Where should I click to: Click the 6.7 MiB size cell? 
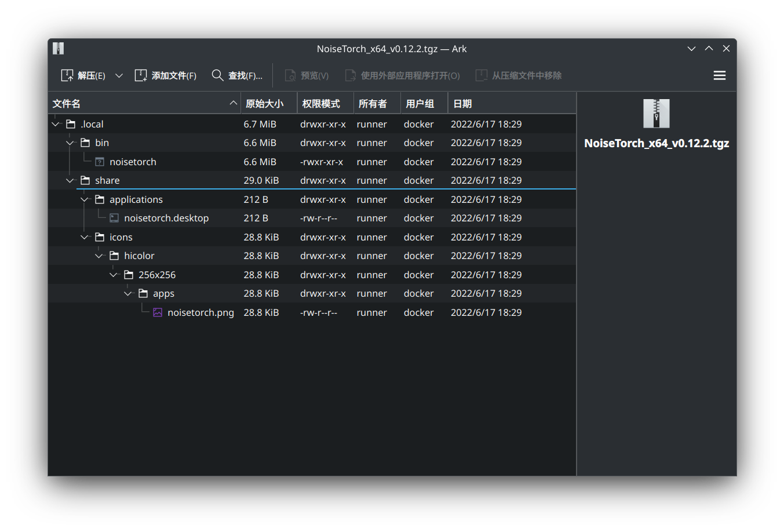click(x=260, y=124)
